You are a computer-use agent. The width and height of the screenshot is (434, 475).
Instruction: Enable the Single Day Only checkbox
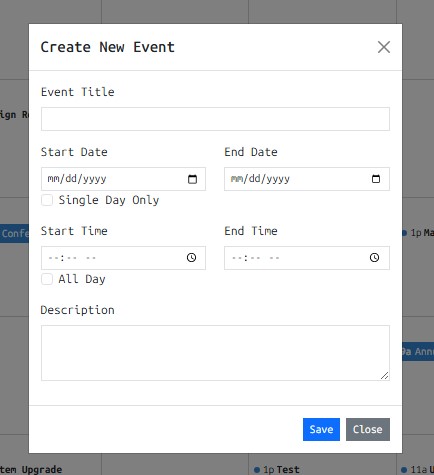click(x=47, y=200)
